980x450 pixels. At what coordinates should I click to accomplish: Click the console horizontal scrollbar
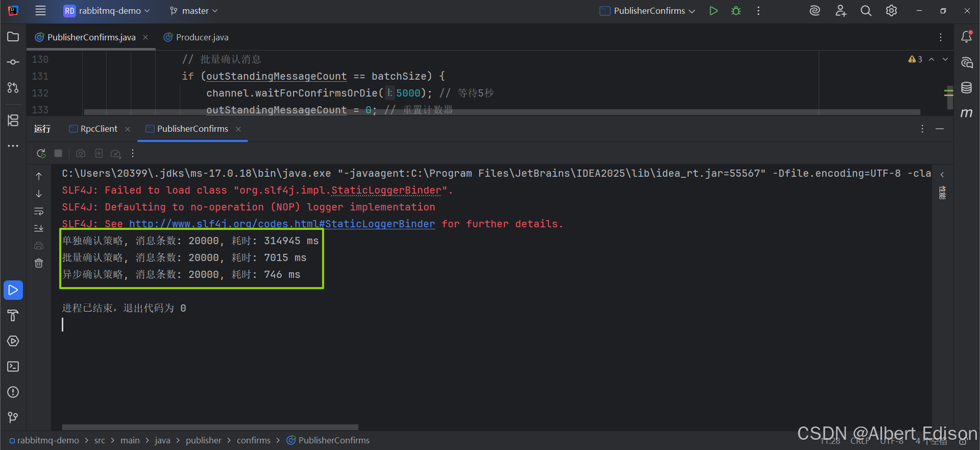(x=210, y=427)
